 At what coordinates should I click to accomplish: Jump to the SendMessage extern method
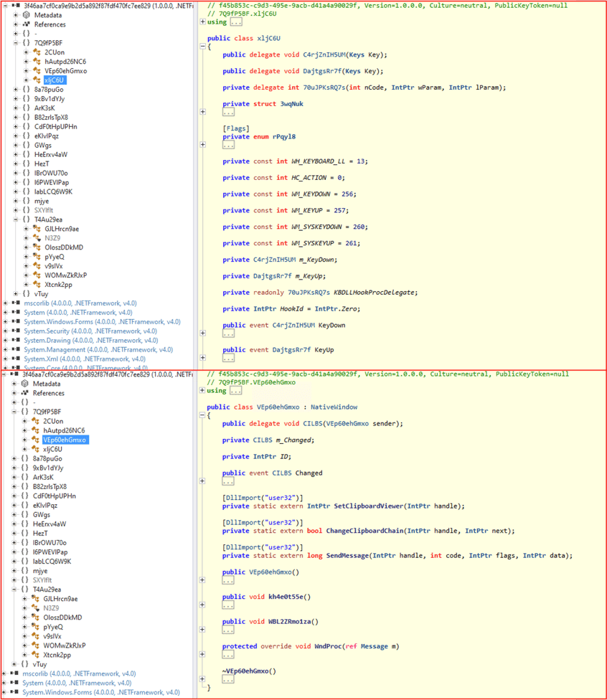pos(347,555)
